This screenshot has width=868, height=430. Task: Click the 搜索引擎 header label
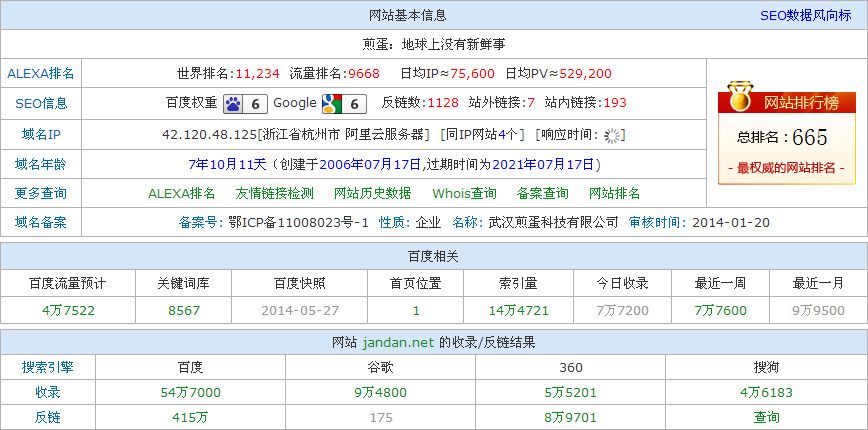(x=48, y=367)
